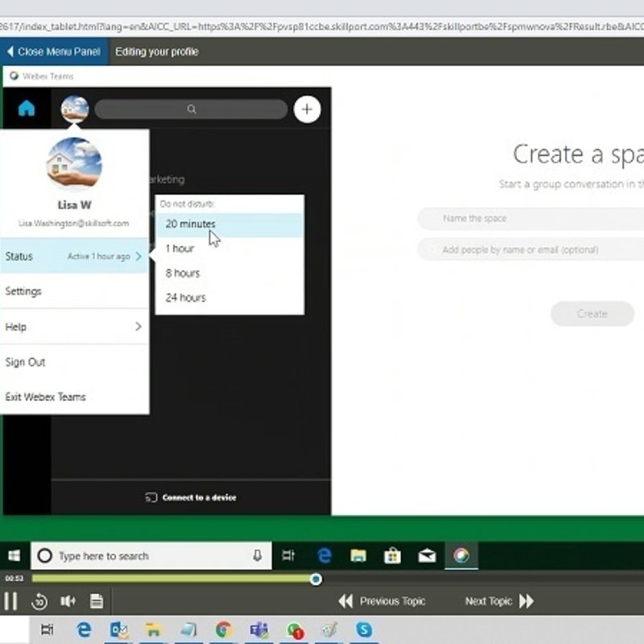Focus the Webex Teams search bar
Screen dimensions: 644x644
pos(192,109)
